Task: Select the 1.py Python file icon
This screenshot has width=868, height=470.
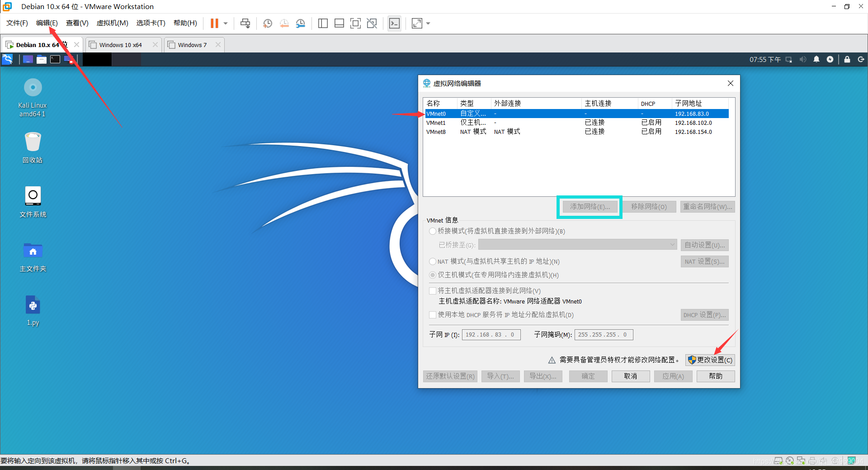Action: (33, 310)
